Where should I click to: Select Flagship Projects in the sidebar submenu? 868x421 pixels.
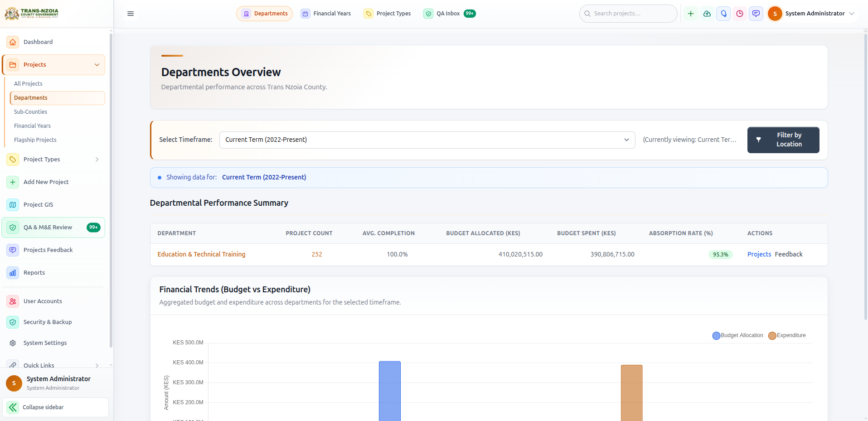[35, 140]
